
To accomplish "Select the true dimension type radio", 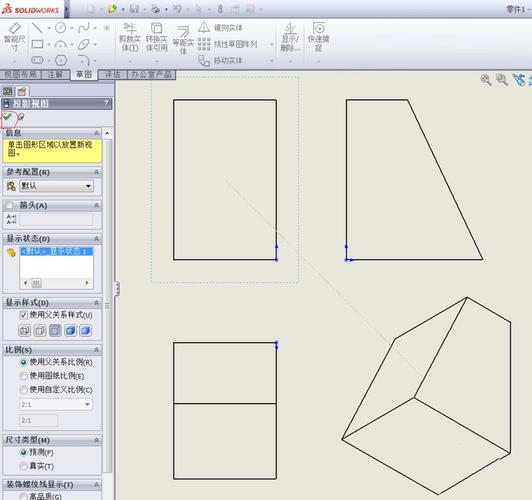I will [23, 466].
